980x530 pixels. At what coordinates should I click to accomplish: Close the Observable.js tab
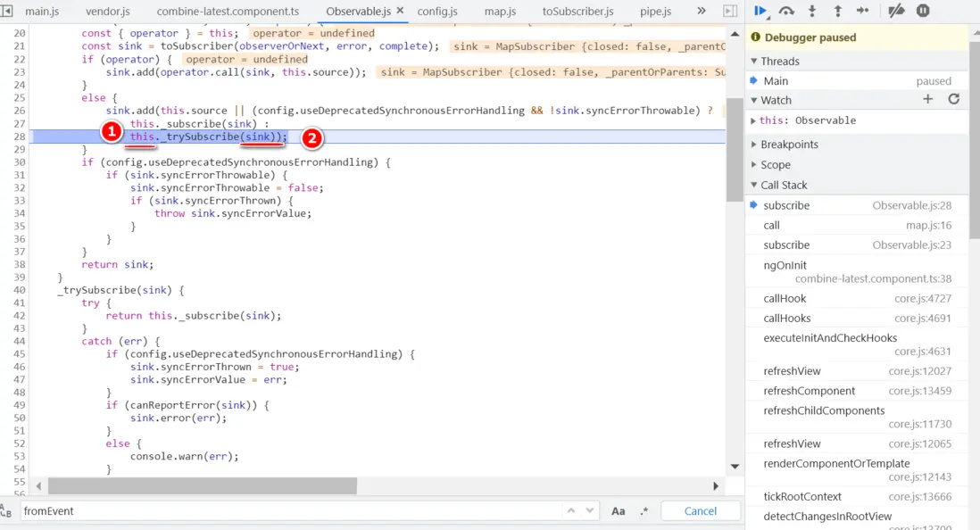(400, 11)
